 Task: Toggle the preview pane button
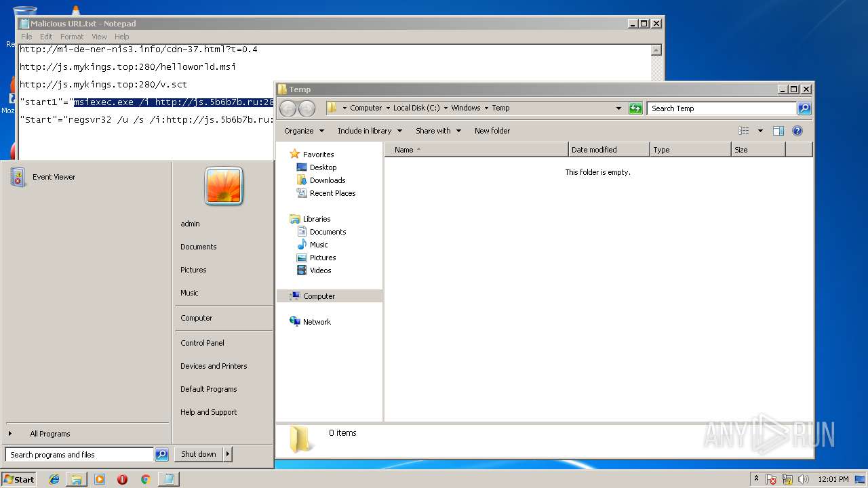tap(778, 131)
